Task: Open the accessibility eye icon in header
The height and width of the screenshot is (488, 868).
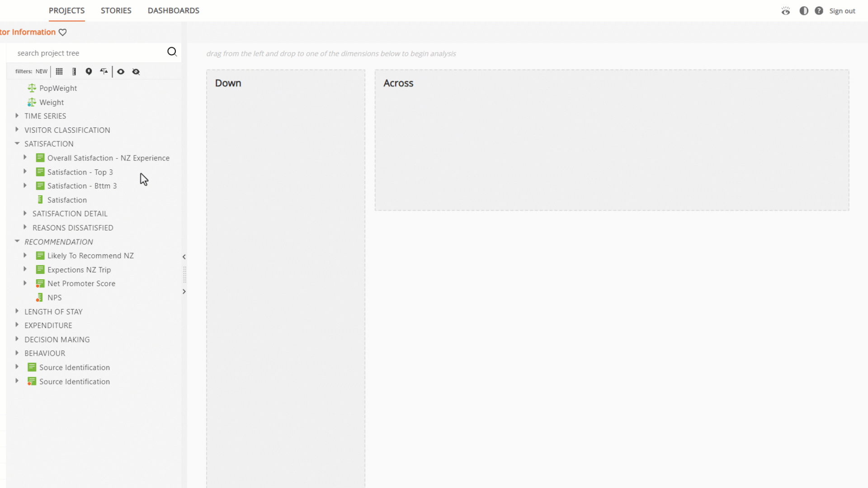Action: pyautogui.click(x=786, y=11)
